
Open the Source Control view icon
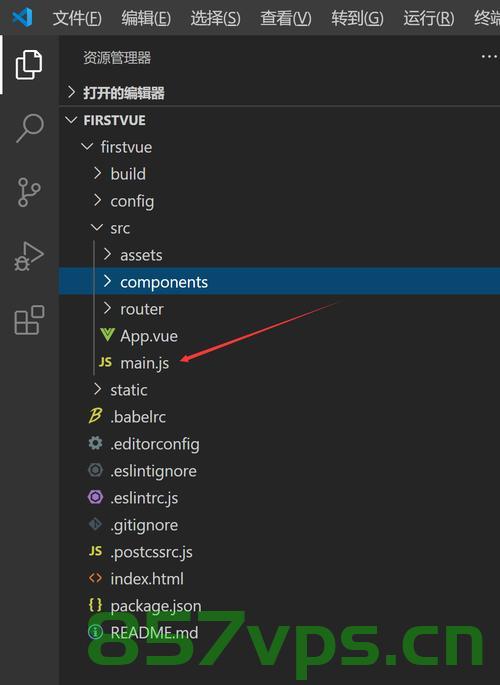click(x=29, y=192)
